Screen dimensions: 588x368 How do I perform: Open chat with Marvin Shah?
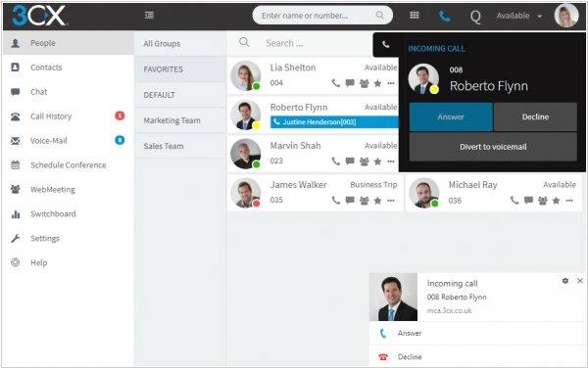tap(350, 161)
